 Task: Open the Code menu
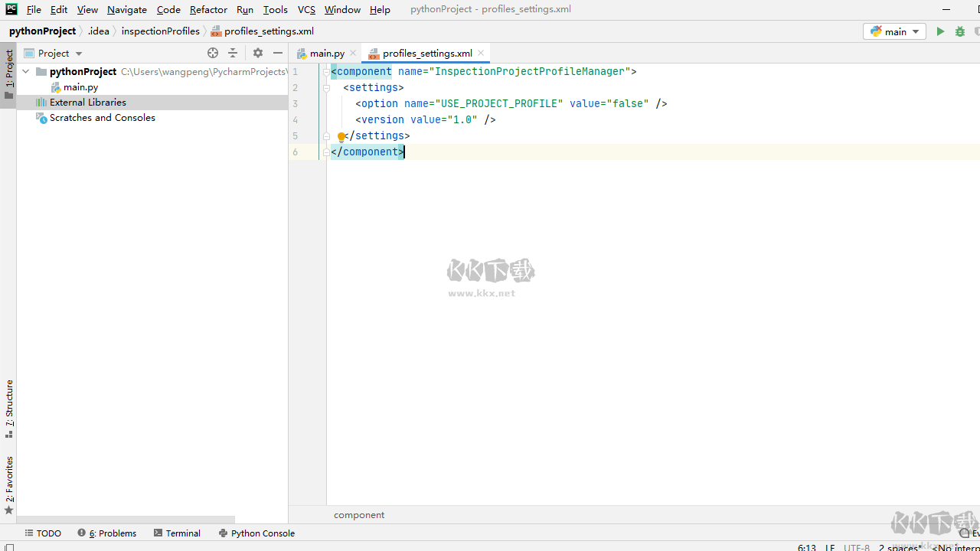click(168, 9)
